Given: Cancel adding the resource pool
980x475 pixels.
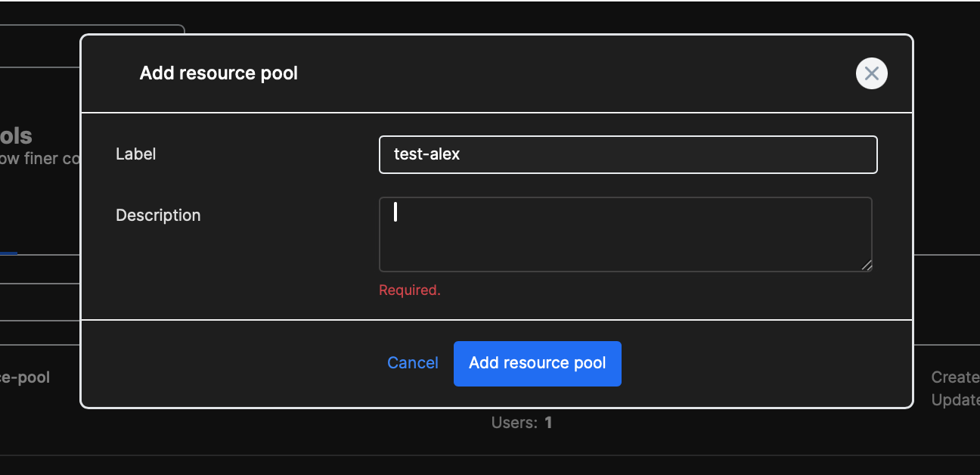Looking at the screenshot, I should pyautogui.click(x=412, y=363).
